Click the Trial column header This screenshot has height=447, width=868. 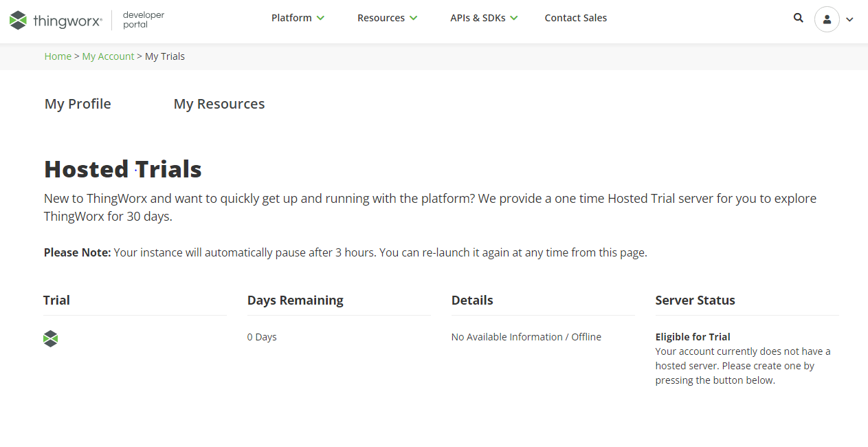pyautogui.click(x=56, y=300)
